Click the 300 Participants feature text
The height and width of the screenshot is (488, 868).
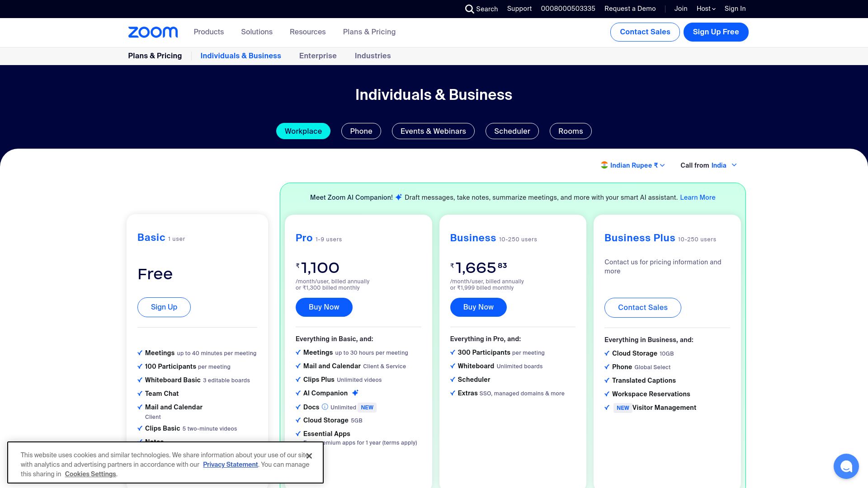point(484,352)
